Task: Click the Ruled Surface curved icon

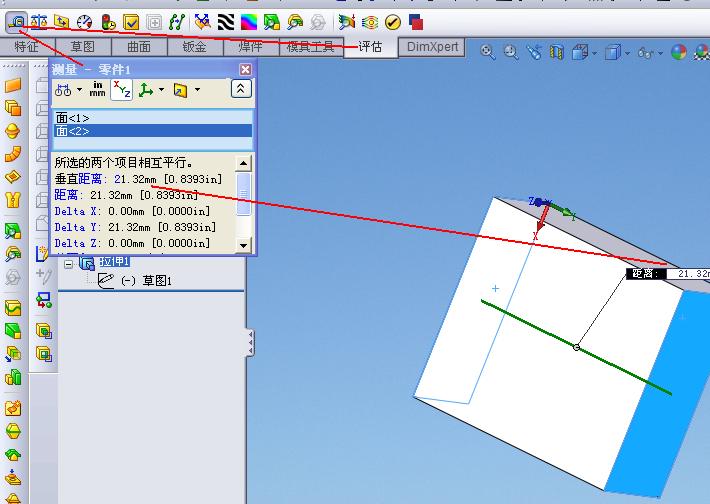Action: [13, 154]
